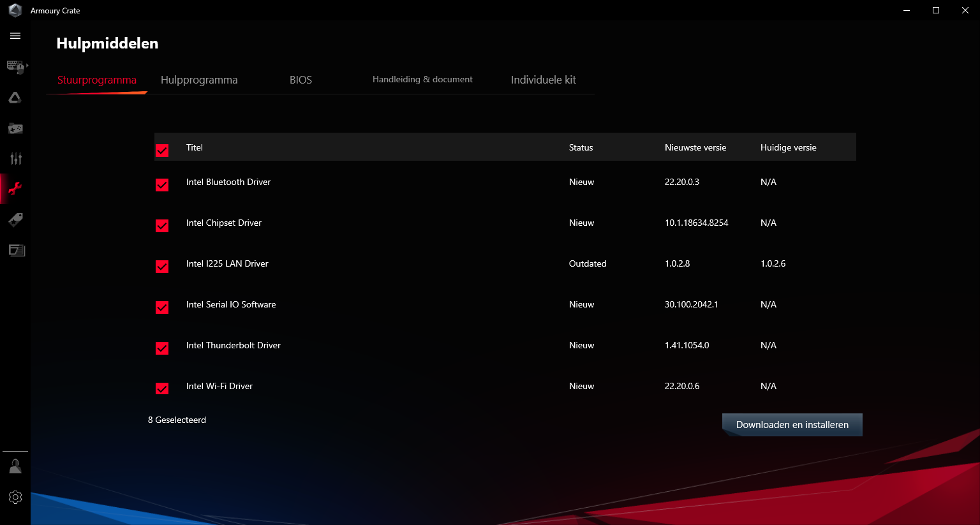Open the Aura Sync triangle icon

15,98
